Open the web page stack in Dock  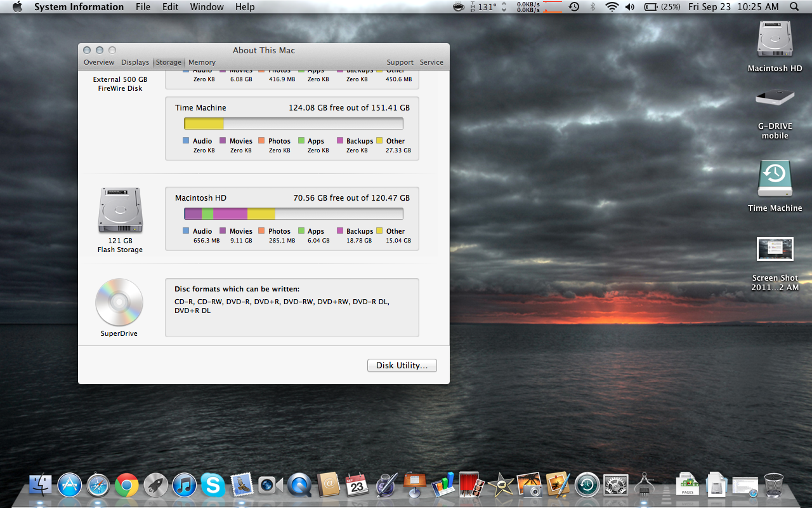click(x=745, y=487)
